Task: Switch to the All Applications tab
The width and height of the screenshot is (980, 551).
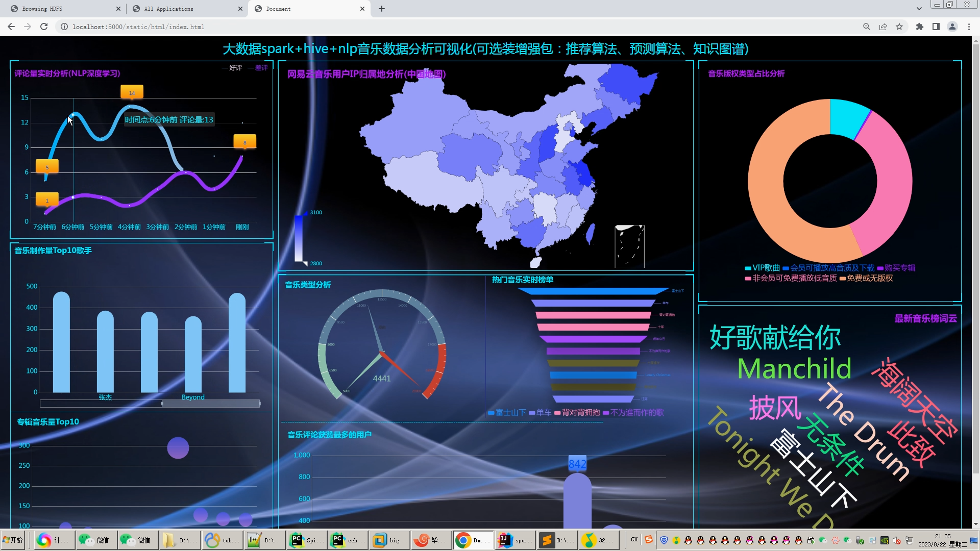Action: (184, 9)
